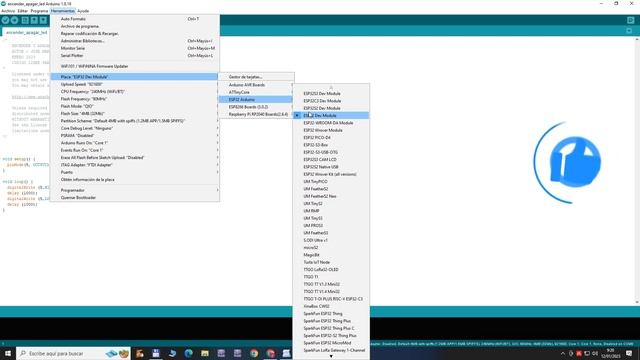
Task: Expand the Core Debug Level submenu
Action: point(135,128)
